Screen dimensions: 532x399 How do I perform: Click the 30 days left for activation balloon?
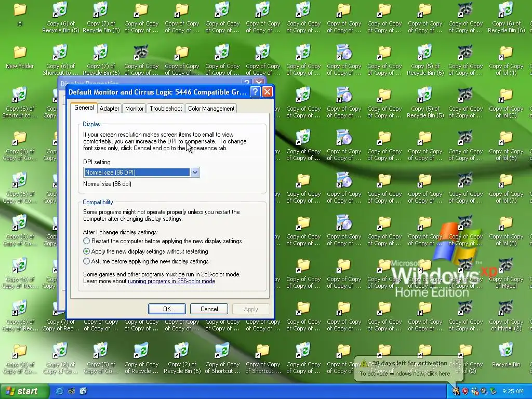click(x=408, y=368)
